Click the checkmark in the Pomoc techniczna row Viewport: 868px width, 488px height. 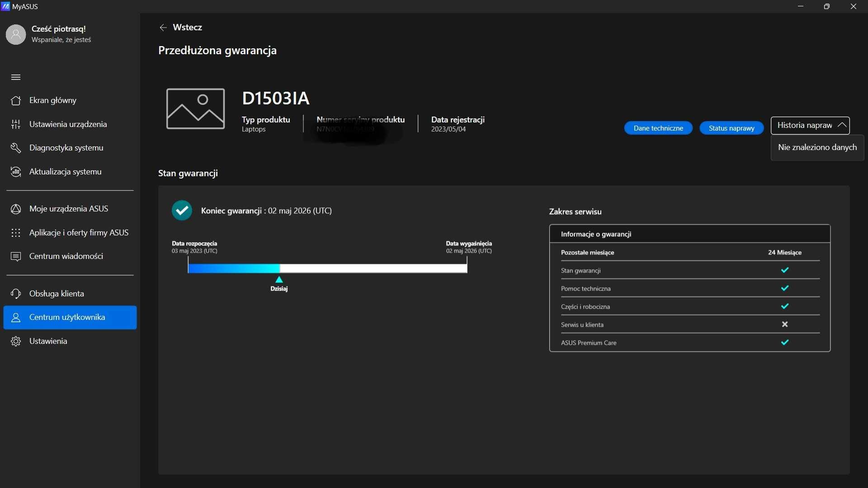tap(785, 288)
